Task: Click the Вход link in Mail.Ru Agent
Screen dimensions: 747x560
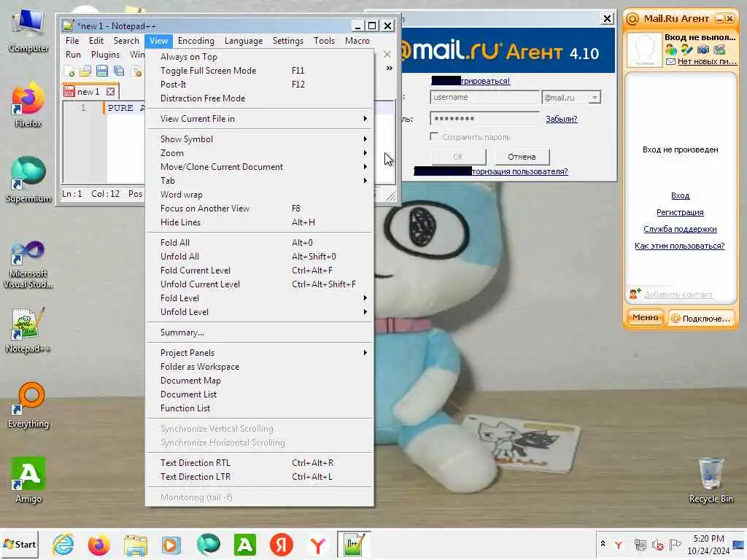Action: tap(680, 195)
